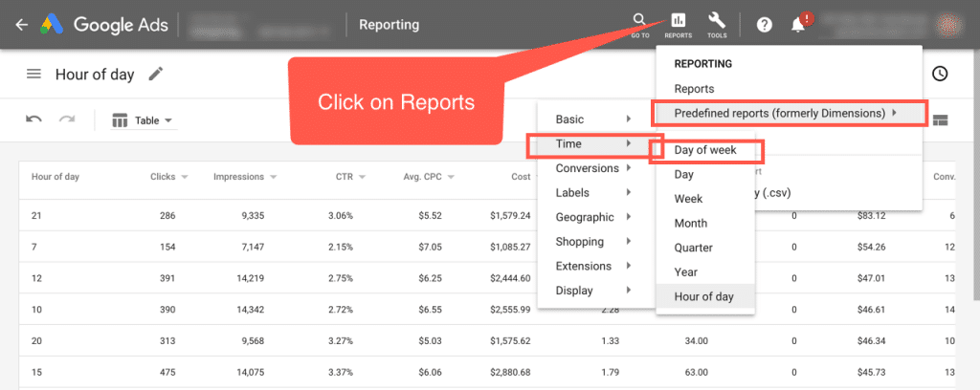Open the Go To search icon
The image size is (980, 390).
[639, 25]
